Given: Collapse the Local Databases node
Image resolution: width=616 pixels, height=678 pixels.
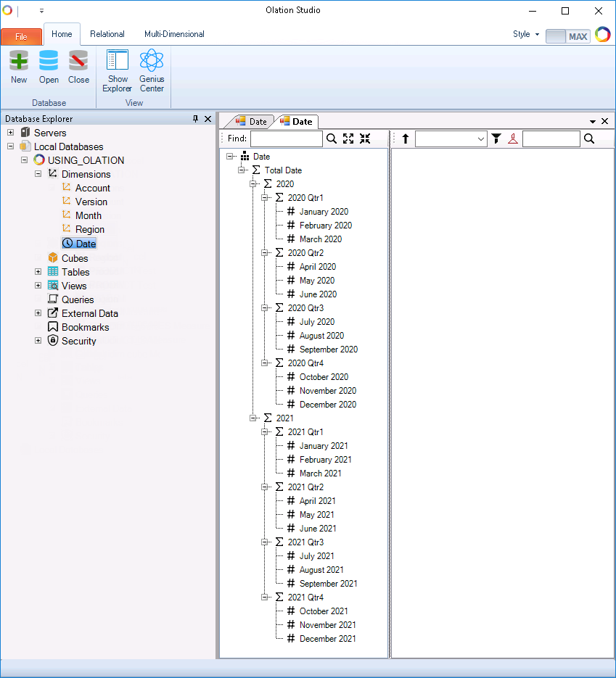Looking at the screenshot, I should (x=10, y=146).
